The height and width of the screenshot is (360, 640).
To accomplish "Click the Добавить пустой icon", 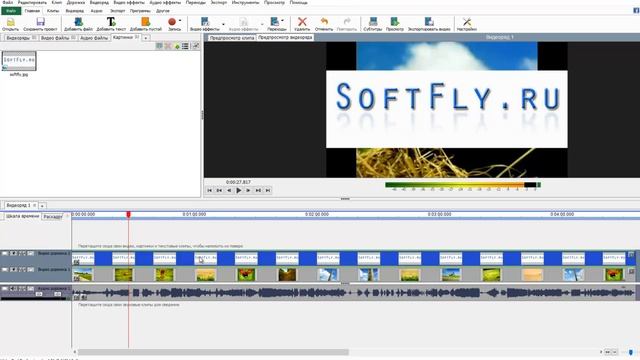I will coord(145,22).
